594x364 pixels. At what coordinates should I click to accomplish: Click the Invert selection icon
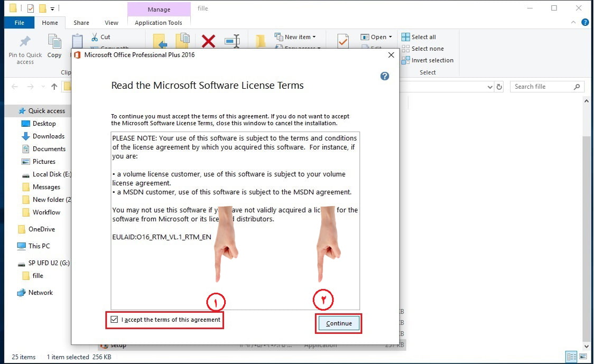[406, 60]
